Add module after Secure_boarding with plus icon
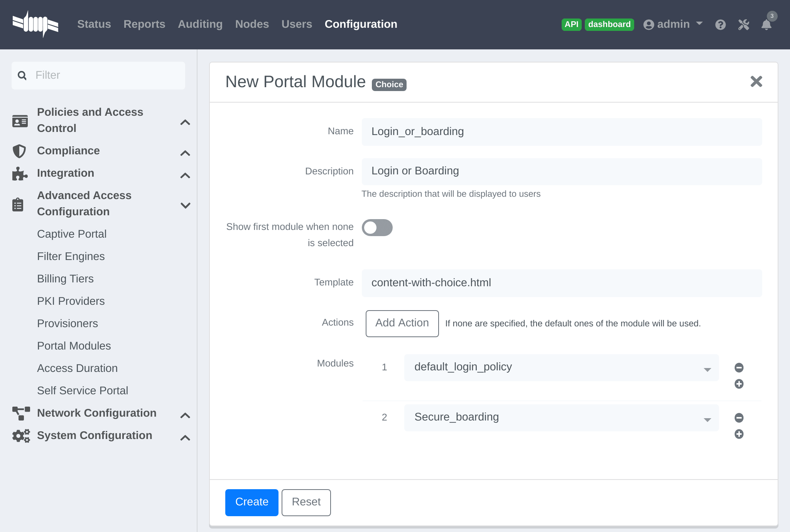Viewport: 790px width, 532px height. (x=739, y=434)
